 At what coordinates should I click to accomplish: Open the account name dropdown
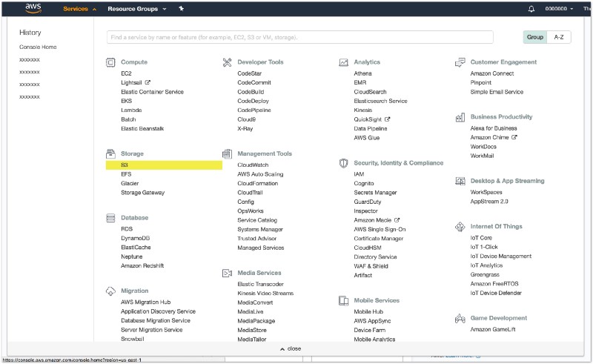click(x=559, y=9)
